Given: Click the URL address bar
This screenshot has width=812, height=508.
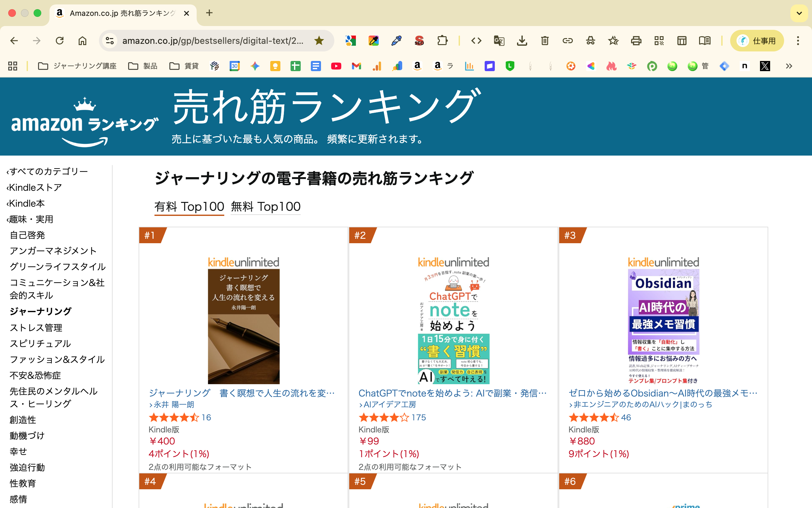Looking at the screenshot, I should click(x=213, y=41).
